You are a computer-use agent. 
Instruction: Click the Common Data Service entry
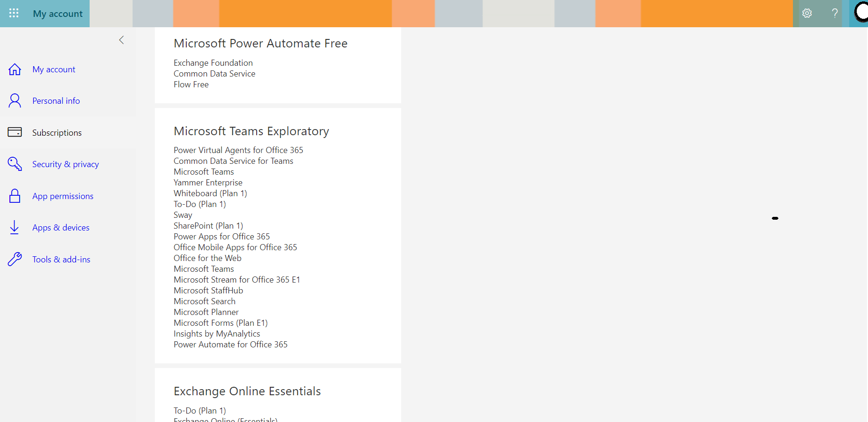[x=214, y=74]
